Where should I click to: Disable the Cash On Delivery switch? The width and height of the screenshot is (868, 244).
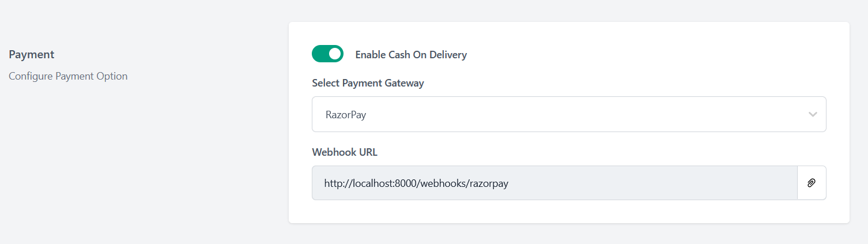(327, 54)
